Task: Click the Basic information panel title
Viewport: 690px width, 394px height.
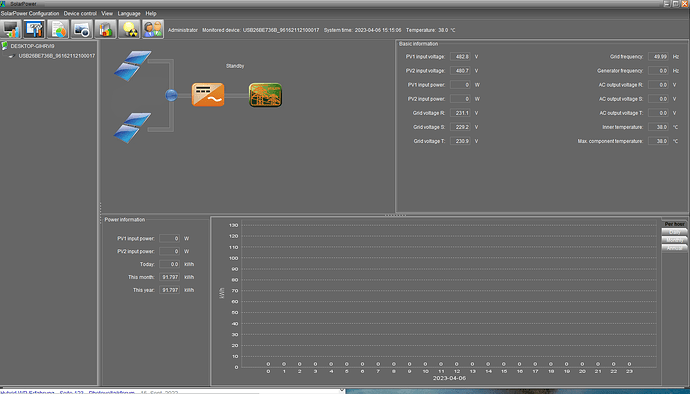Action: pos(418,44)
